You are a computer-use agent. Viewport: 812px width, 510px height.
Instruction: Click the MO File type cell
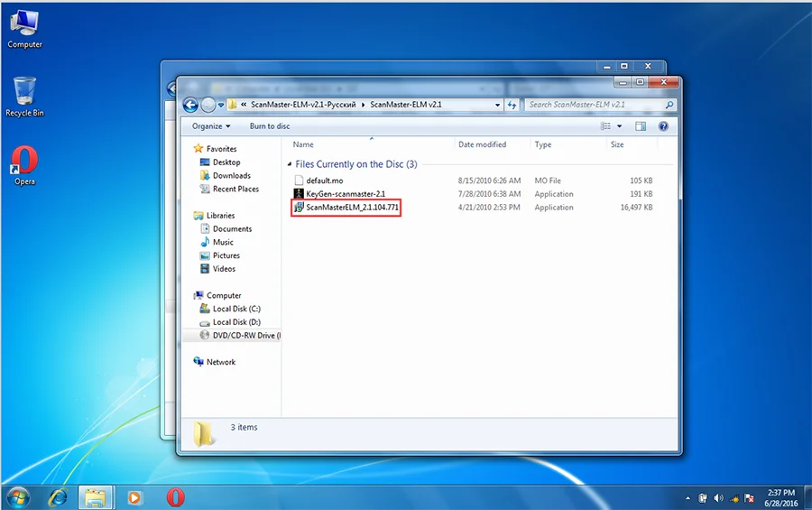548,181
